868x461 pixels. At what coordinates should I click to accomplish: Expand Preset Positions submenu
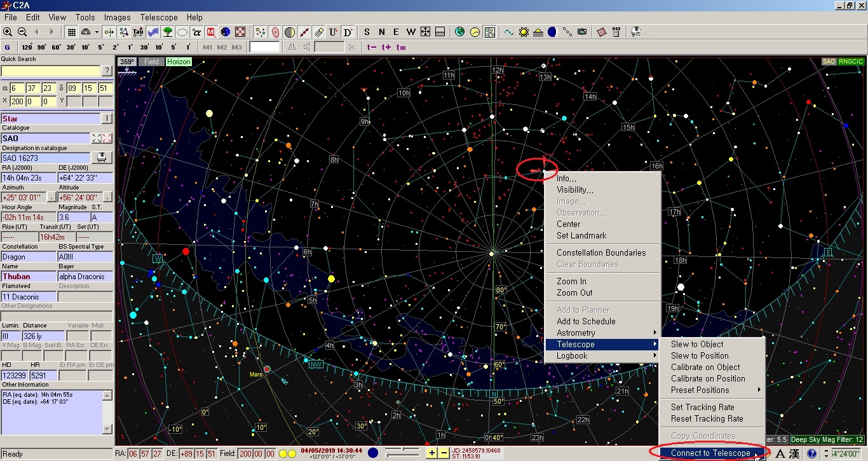tap(713, 390)
